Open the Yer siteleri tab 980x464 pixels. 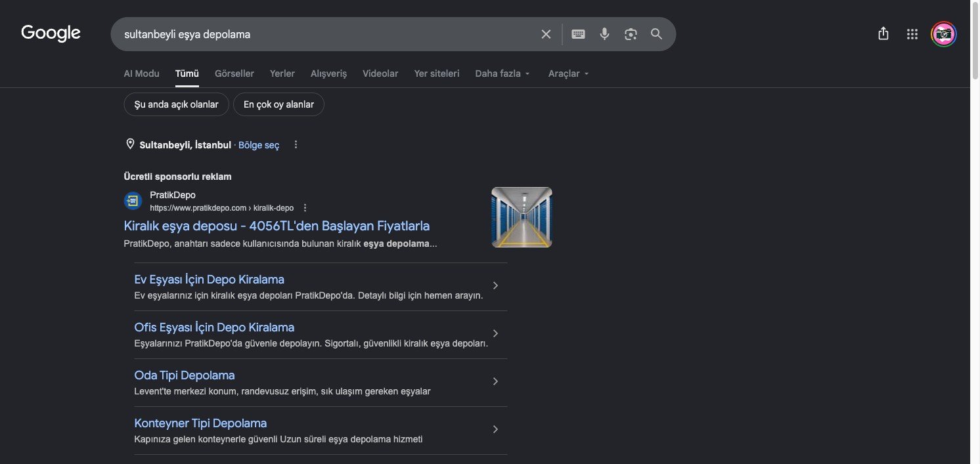click(437, 74)
